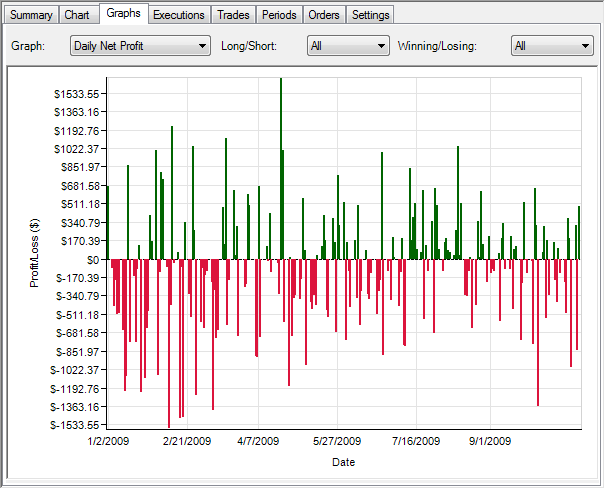Click the $-511.18 y-axis label
The image size is (604, 488).
point(77,315)
